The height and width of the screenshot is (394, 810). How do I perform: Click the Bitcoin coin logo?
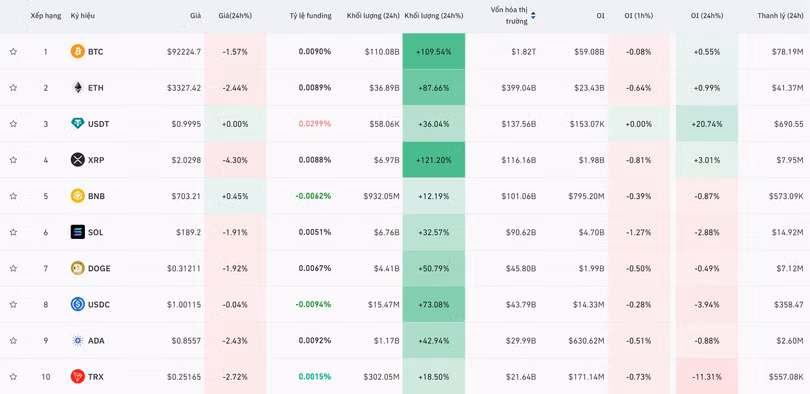[x=77, y=52]
